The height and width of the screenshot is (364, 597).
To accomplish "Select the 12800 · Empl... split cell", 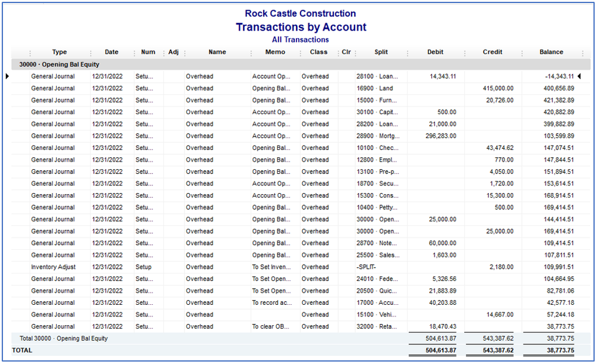I will (x=376, y=160).
